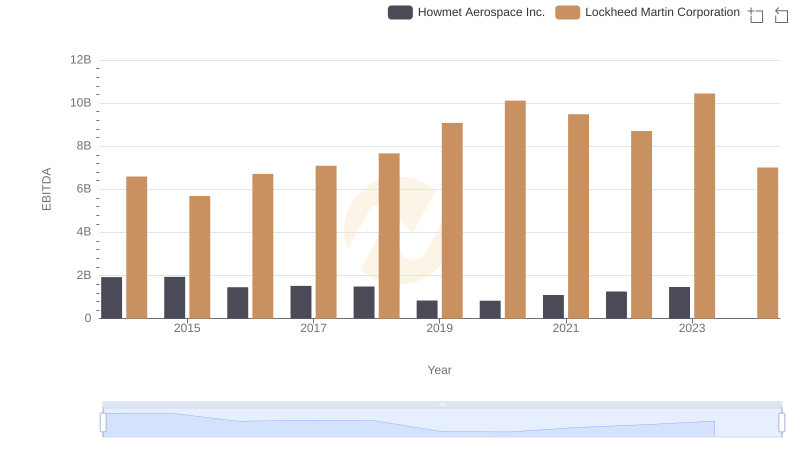This screenshot has width=800, height=461.
Task: Click the 2023 x-axis label
Action: 692,328
